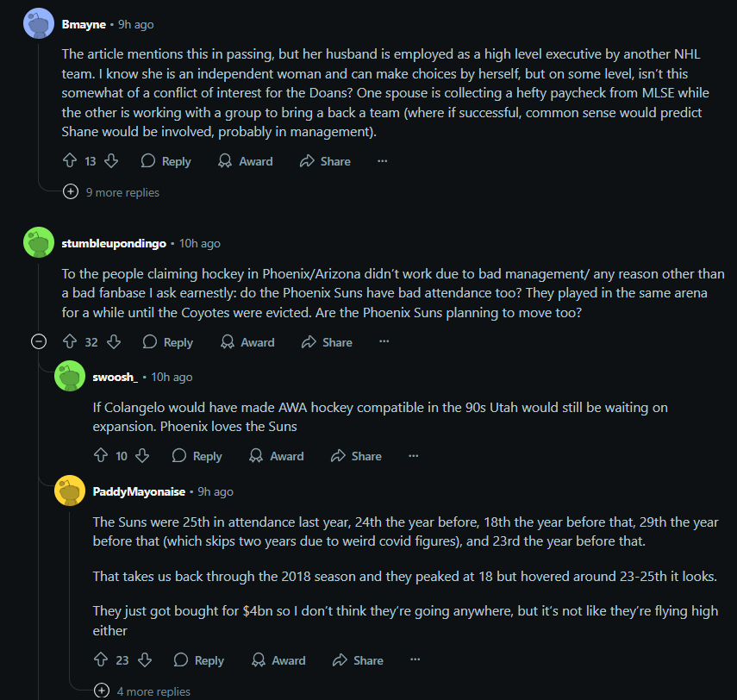Open more options on Bmayne's comment
Screen dimensions: 737x700
[x=383, y=161]
